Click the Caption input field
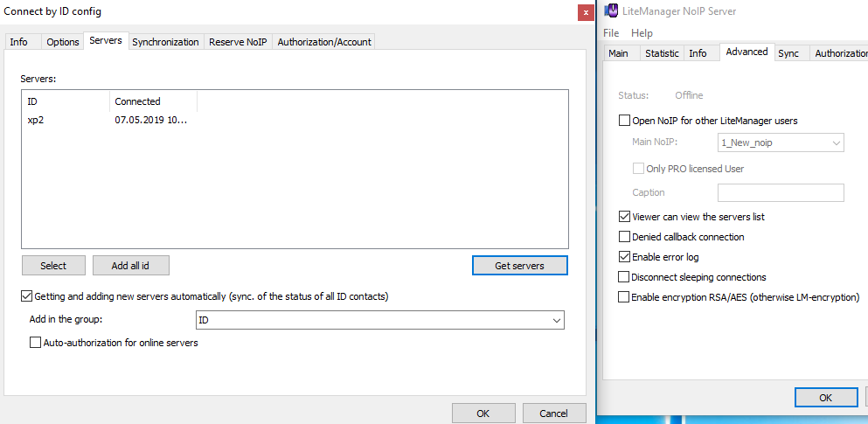This screenshot has height=424, width=868. (x=781, y=192)
